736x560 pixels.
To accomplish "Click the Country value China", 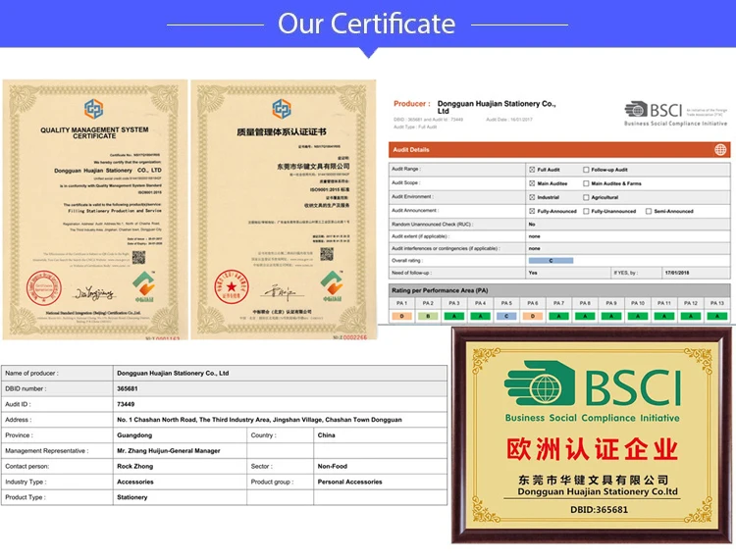I will [326, 435].
